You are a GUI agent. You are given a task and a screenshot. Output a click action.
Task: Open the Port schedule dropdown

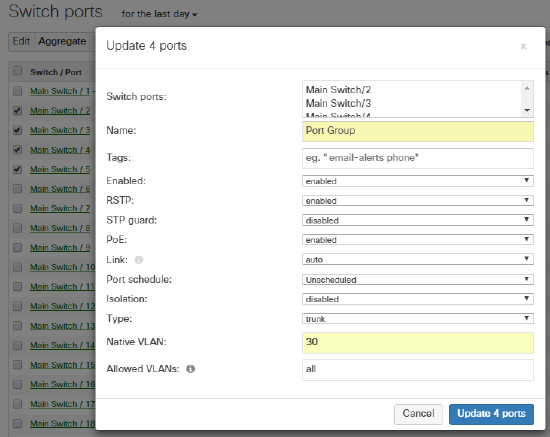(x=418, y=280)
